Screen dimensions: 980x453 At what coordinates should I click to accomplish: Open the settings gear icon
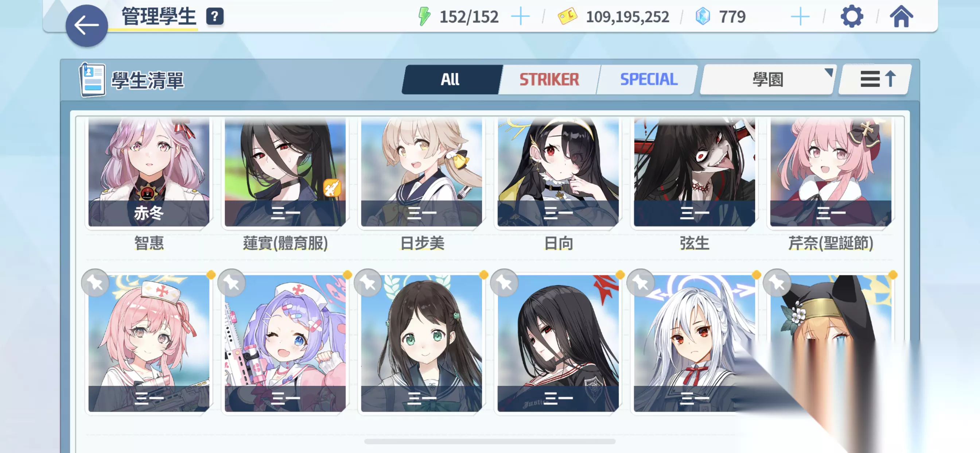(x=851, y=16)
